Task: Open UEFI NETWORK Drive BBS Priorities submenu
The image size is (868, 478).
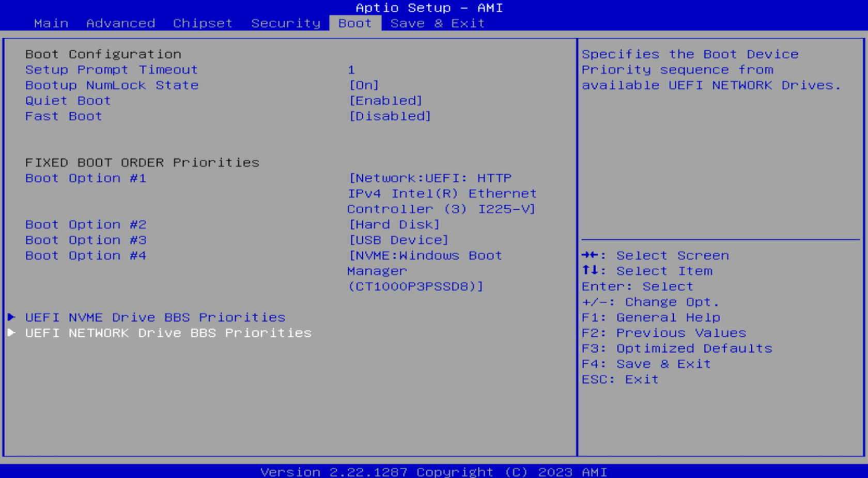Action: (x=168, y=333)
